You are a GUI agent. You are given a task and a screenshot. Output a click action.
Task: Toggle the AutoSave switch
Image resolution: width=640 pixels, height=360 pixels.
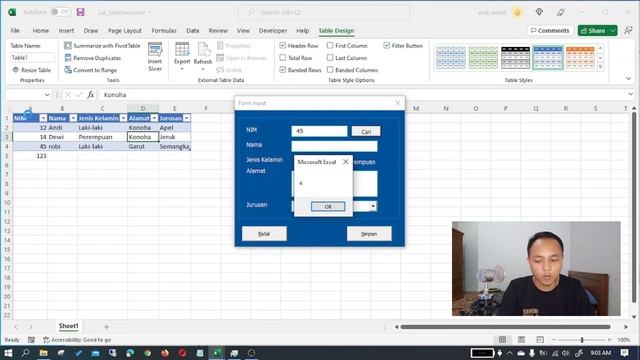(x=60, y=12)
